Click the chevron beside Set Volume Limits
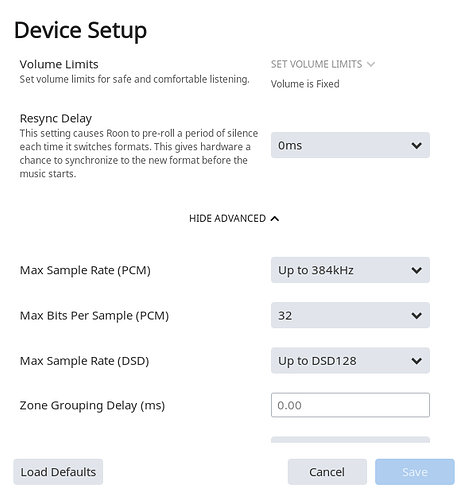 371,64
